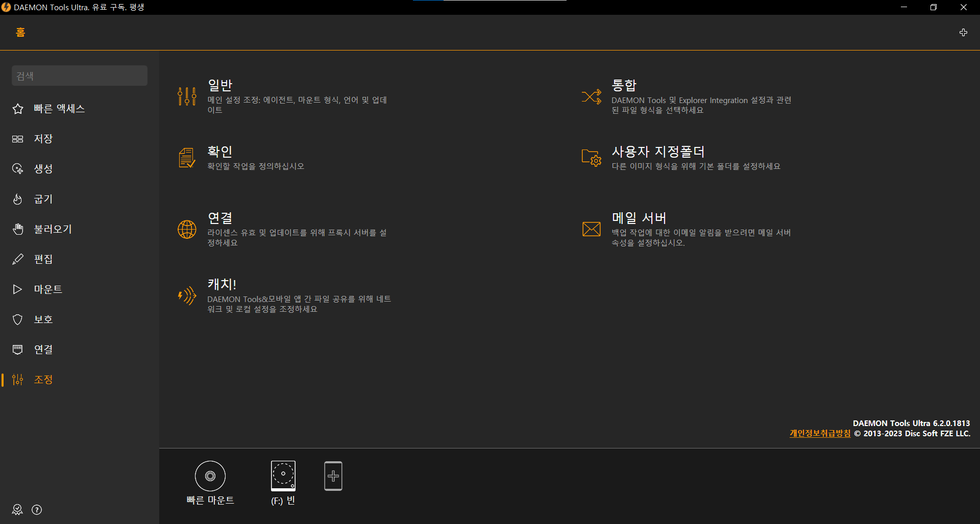The height and width of the screenshot is (524, 980).
Task: Open the 개인정보취급방침 link
Action: [x=820, y=433]
